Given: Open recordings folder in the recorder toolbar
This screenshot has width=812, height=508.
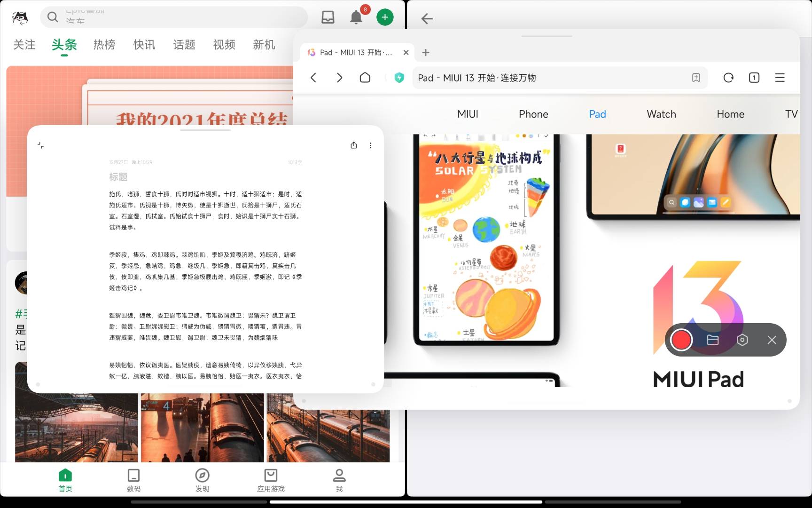Looking at the screenshot, I should 712,340.
